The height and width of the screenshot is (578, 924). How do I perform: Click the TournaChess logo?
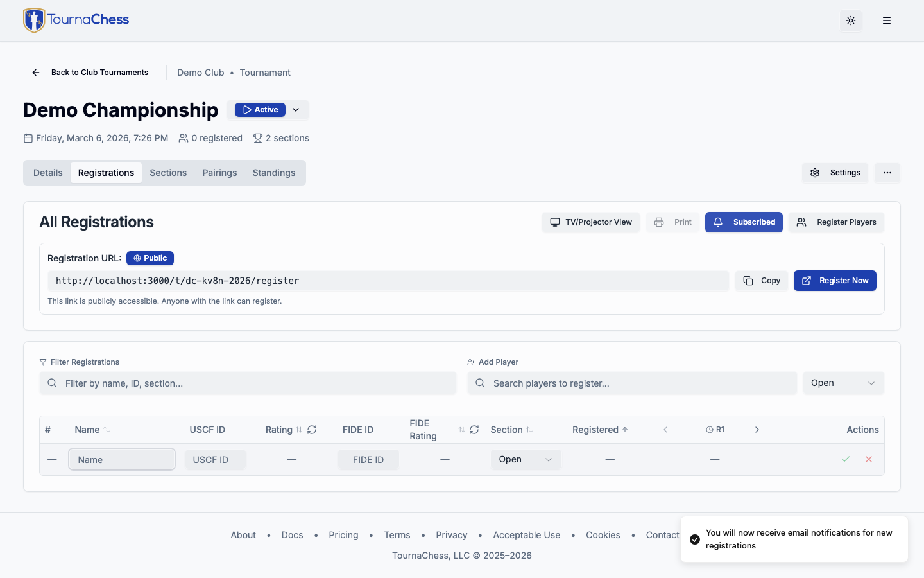click(x=76, y=21)
